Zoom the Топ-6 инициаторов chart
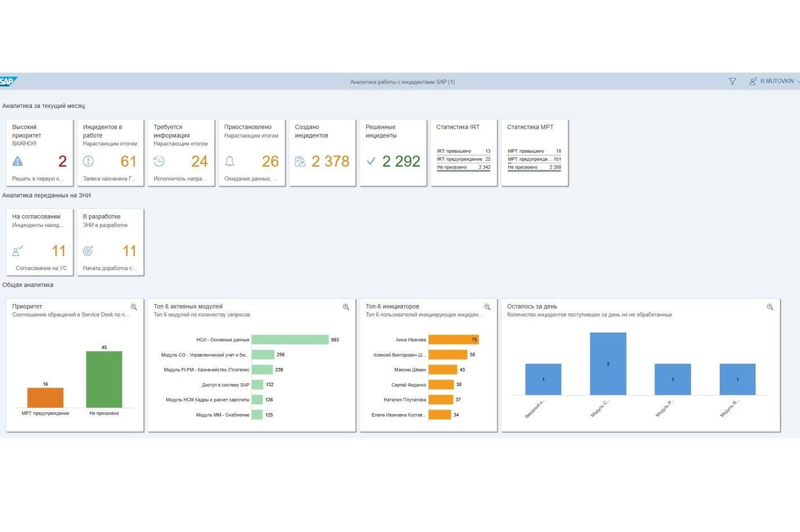 [487, 307]
